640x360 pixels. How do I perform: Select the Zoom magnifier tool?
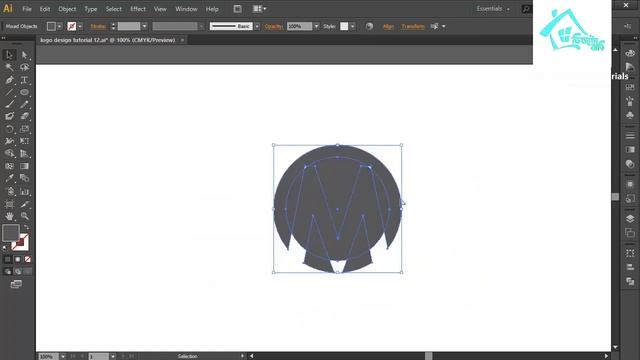pos(24,216)
